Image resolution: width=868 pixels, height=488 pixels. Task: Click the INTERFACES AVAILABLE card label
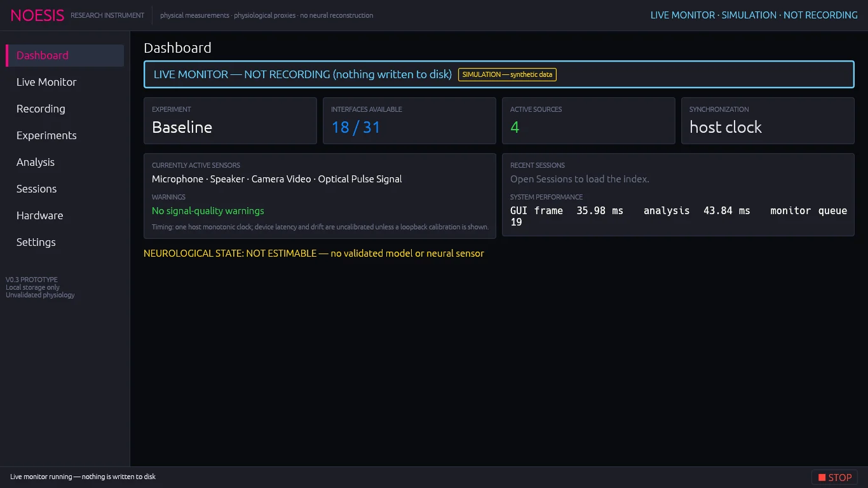367,109
